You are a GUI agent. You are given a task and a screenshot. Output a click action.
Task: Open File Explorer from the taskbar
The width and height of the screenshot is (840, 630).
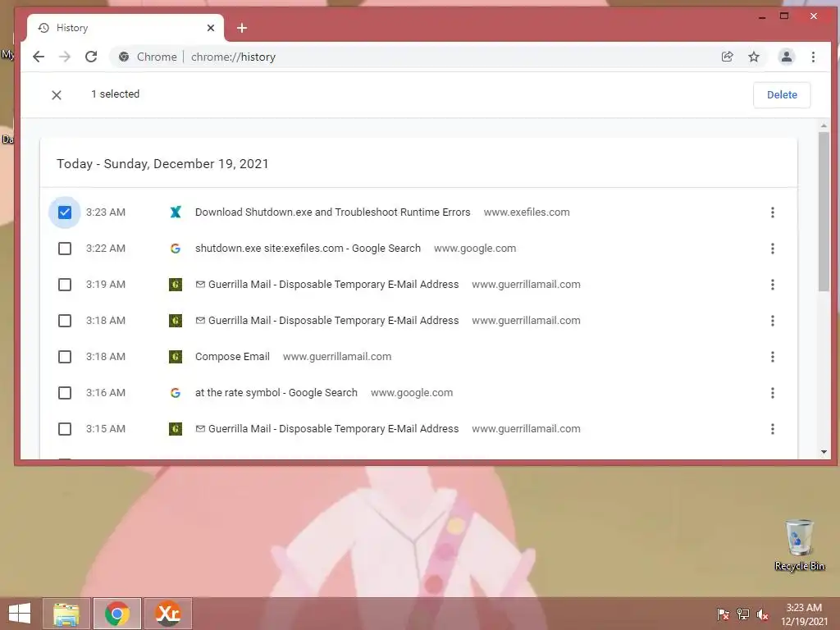coord(66,614)
